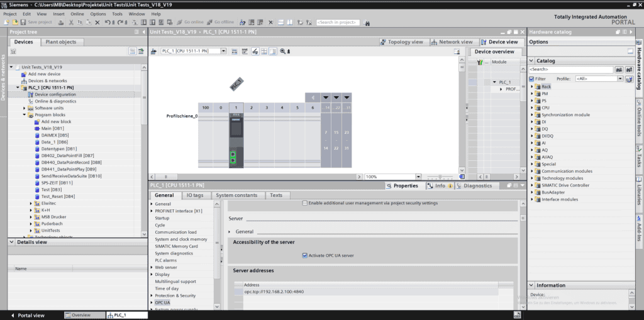
Task: Click the binoculars search icon in toolbar
Action: point(367,23)
